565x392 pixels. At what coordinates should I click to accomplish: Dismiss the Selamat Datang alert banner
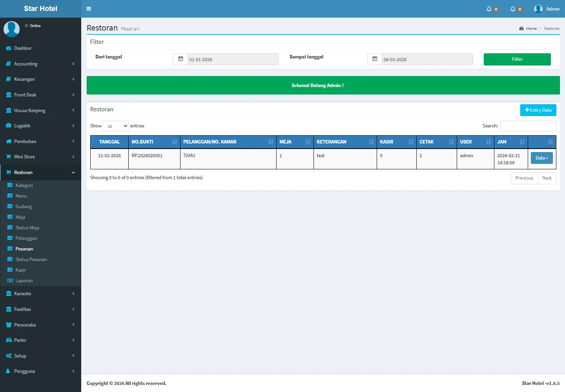tap(552, 85)
